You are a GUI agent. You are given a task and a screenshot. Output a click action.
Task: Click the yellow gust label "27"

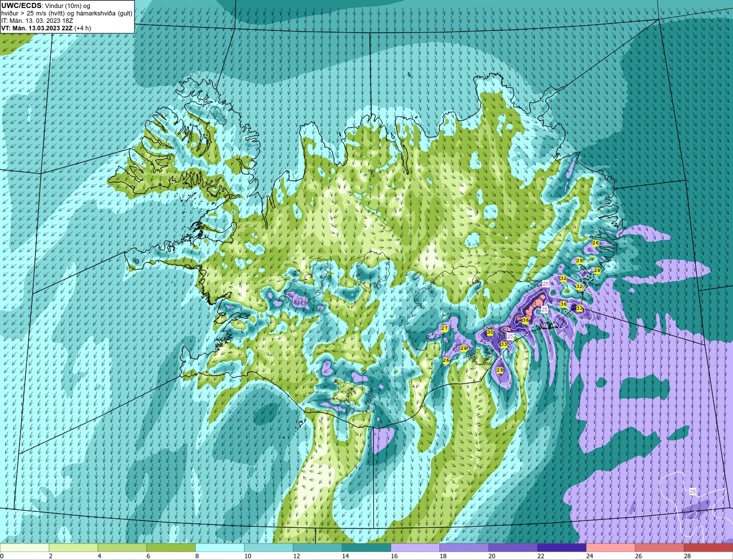click(444, 328)
